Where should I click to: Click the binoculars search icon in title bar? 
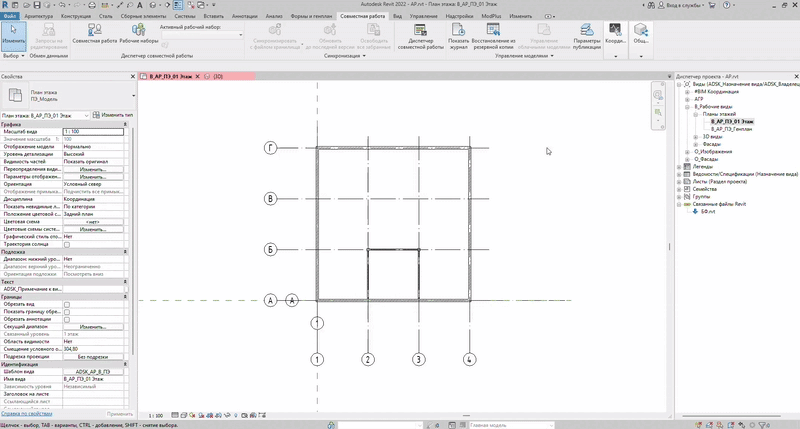coord(651,5)
